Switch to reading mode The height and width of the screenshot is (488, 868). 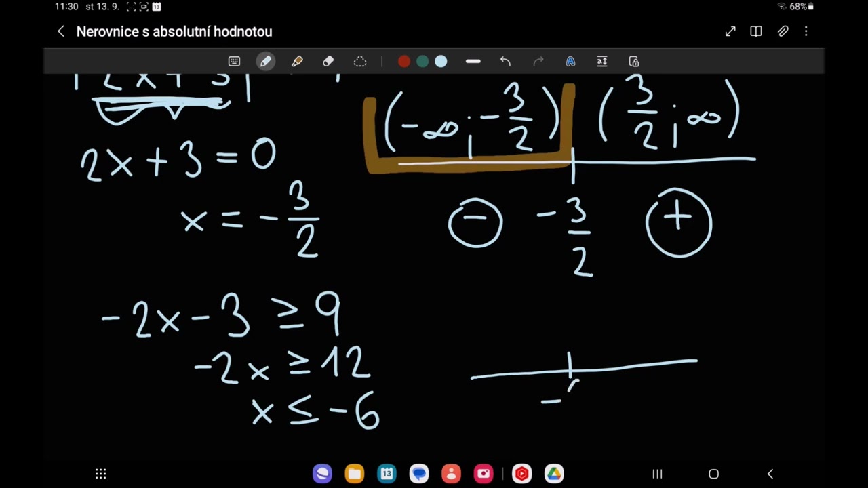point(756,31)
